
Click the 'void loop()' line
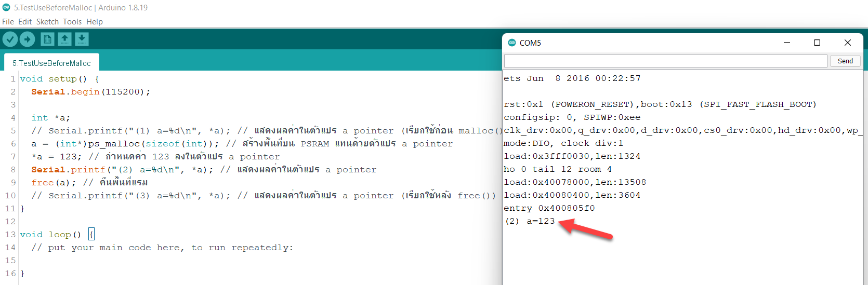(x=57, y=235)
